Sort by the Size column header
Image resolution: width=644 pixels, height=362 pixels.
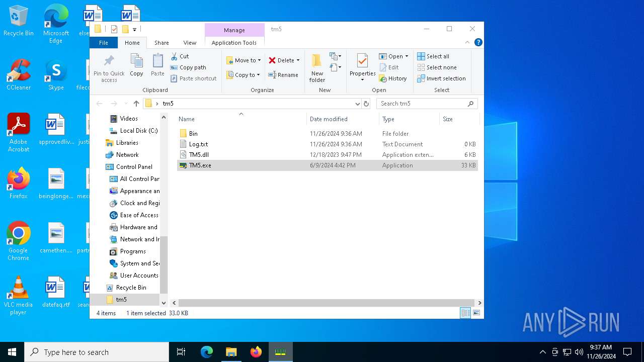(x=459, y=119)
